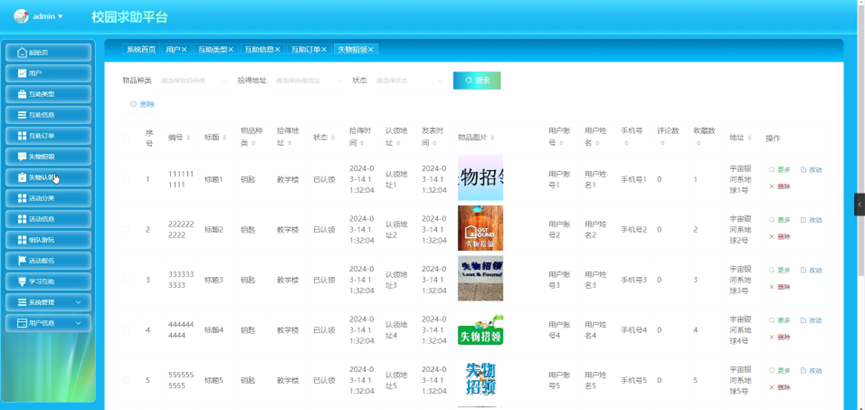This screenshot has width=865, height=410.
Task: Open the 状态 filter dropdown
Action: (409, 81)
